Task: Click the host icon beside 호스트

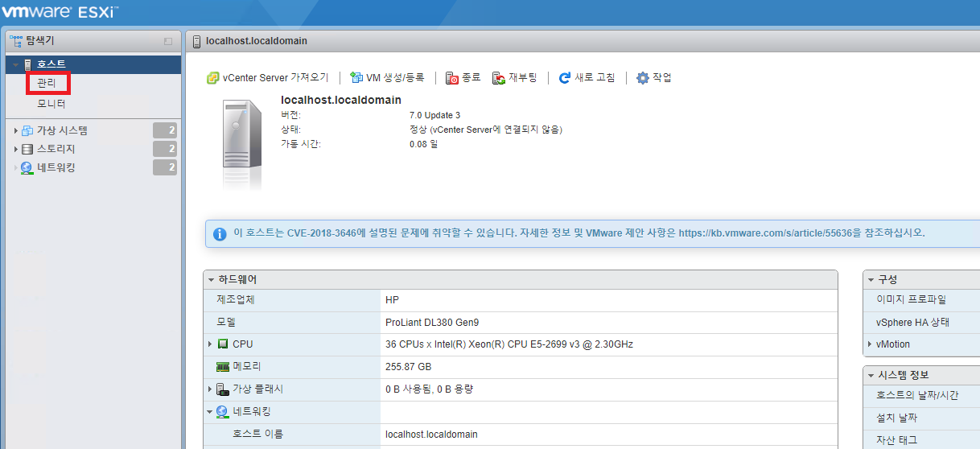Action: (x=28, y=64)
